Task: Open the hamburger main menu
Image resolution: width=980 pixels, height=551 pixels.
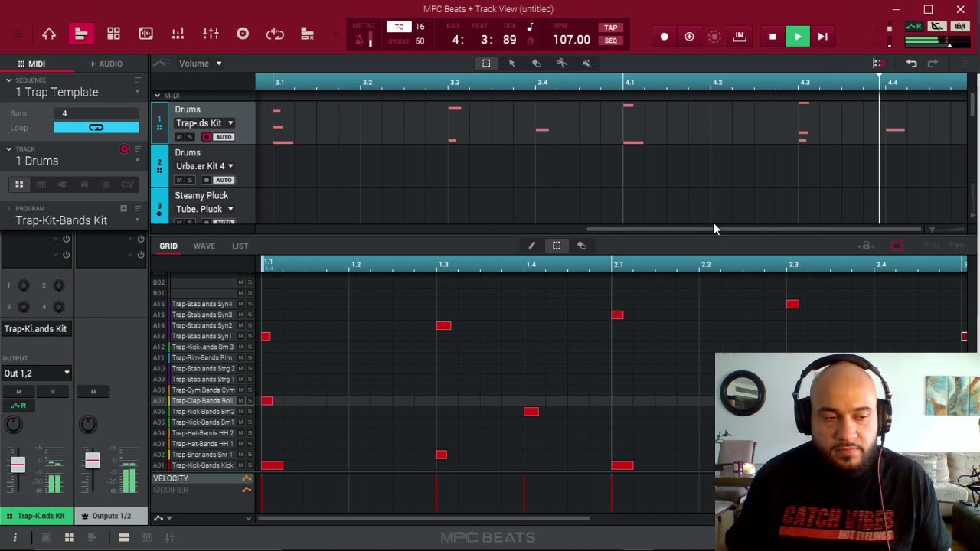Action: (x=17, y=34)
